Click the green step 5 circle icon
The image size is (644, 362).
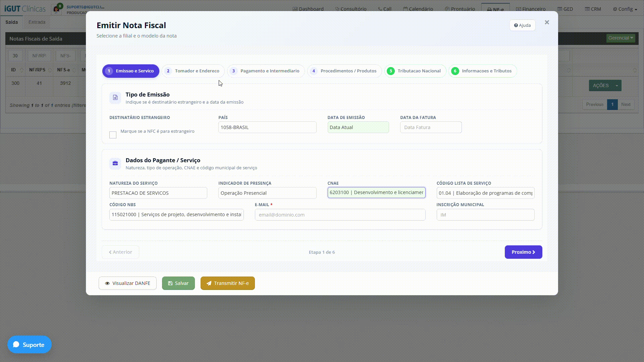(391, 71)
